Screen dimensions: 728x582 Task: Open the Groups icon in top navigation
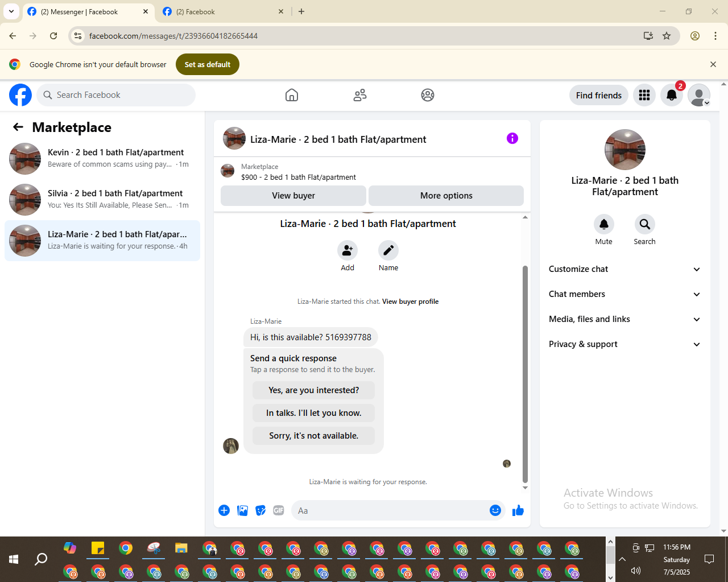tap(428, 95)
